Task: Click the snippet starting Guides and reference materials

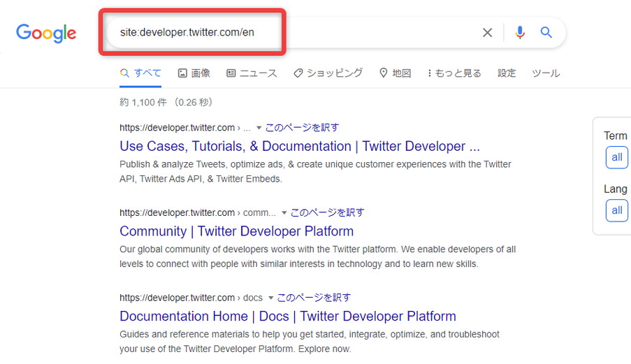Action: pyautogui.click(x=309, y=342)
